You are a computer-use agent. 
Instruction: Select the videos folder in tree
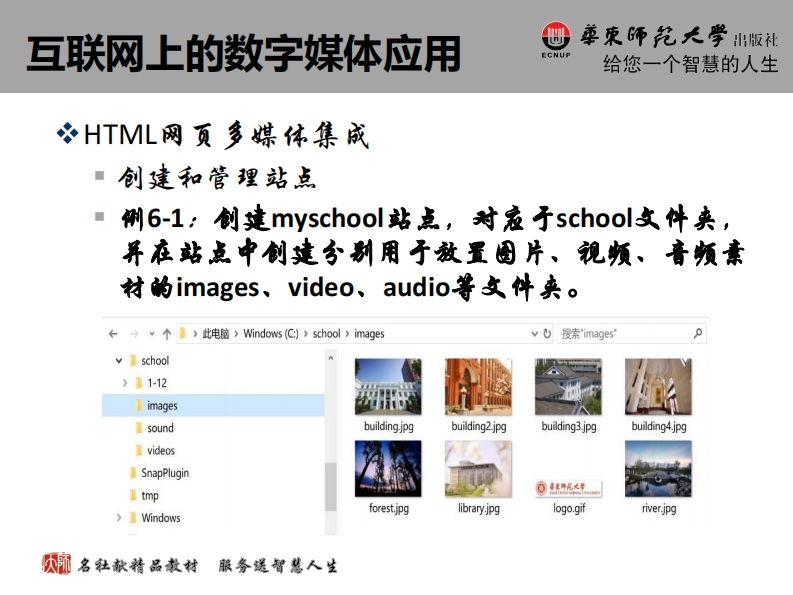point(160,451)
